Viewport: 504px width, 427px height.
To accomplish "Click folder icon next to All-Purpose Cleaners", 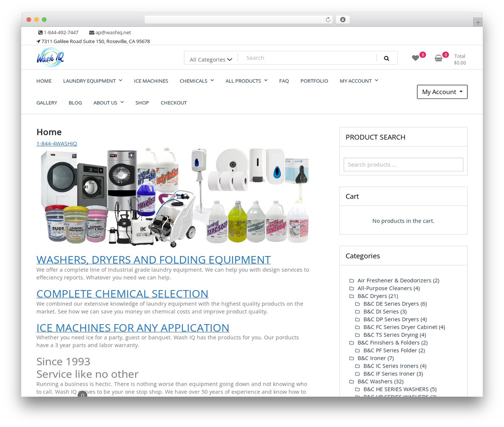I will 352,288.
